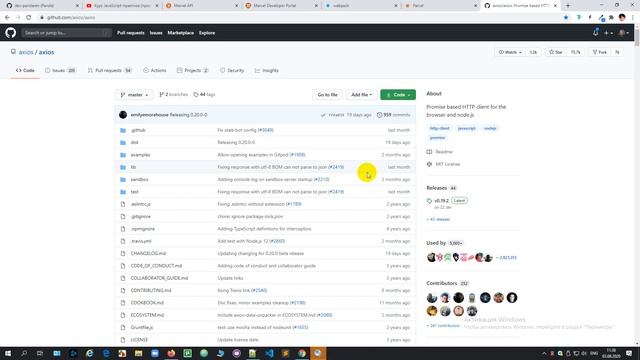
Task: Click the browser address bar
Action: tap(300, 18)
